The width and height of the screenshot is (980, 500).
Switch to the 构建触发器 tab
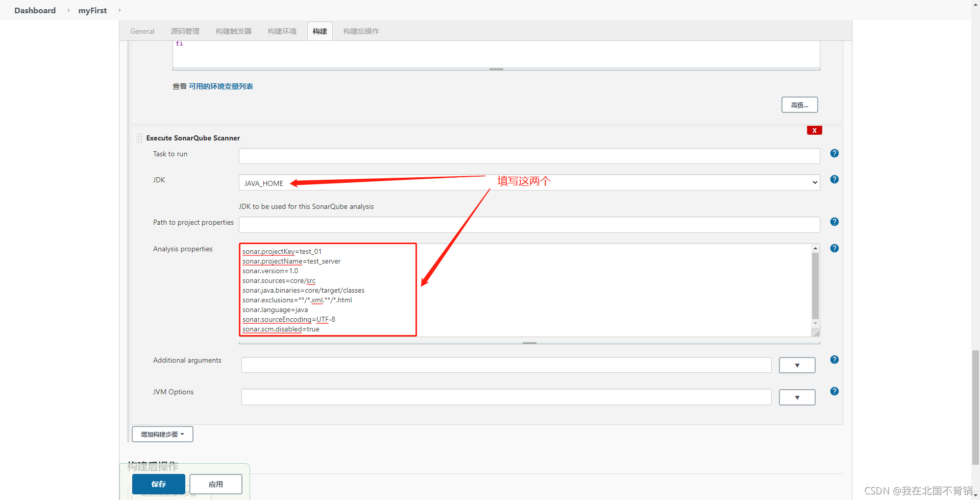click(234, 31)
